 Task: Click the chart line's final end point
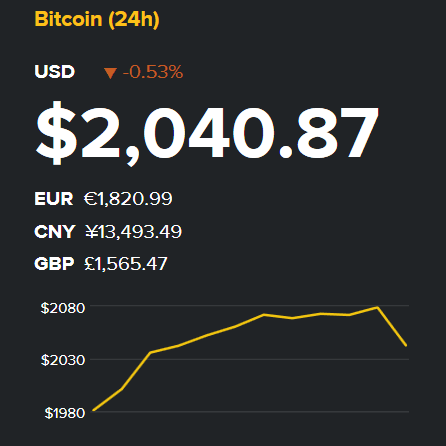click(406, 345)
